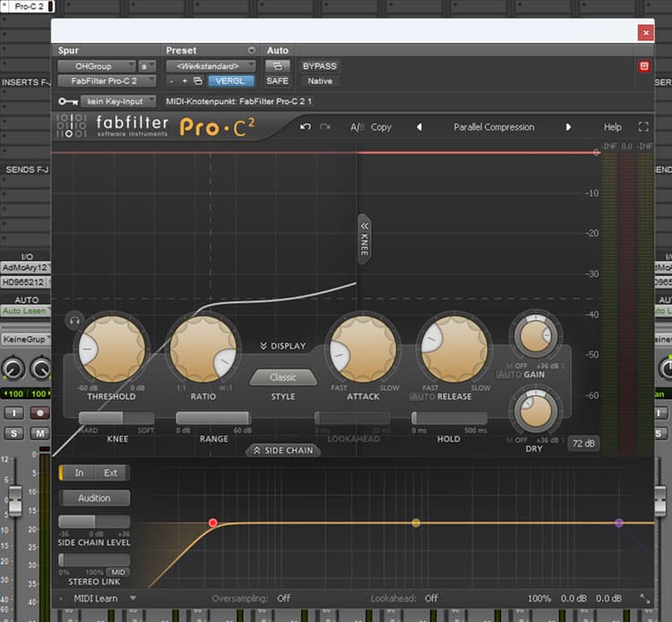The width and height of the screenshot is (672, 622).
Task: Open the OHGroup track selector
Action: click(x=97, y=66)
